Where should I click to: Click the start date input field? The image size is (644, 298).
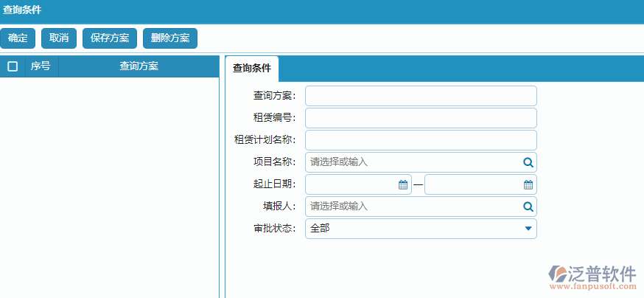[351, 184]
